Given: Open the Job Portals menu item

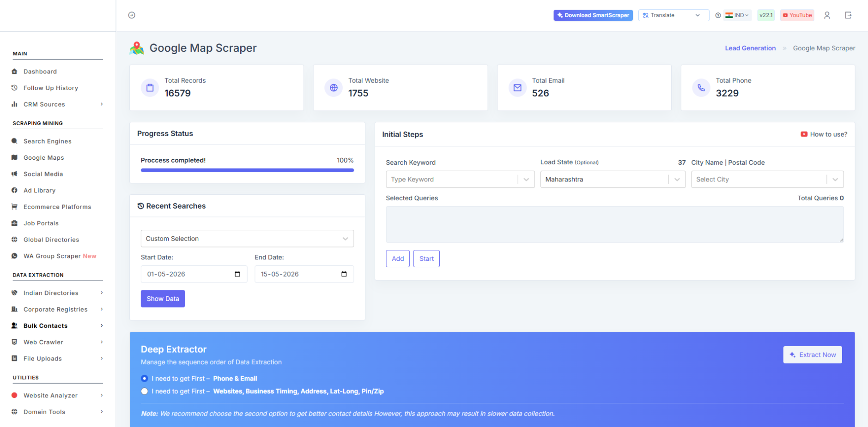Looking at the screenshot, I should 41,223.
